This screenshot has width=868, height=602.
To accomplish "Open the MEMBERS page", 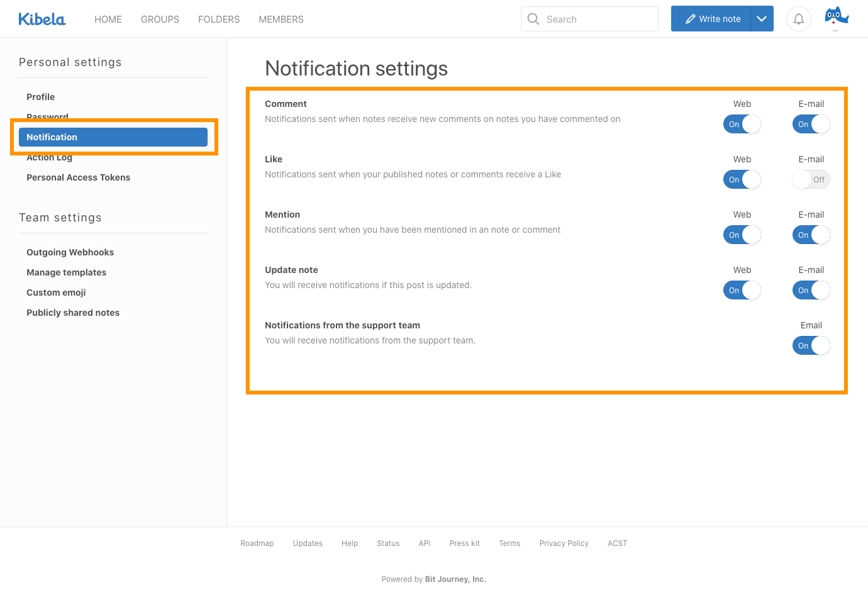I will 281,20.
